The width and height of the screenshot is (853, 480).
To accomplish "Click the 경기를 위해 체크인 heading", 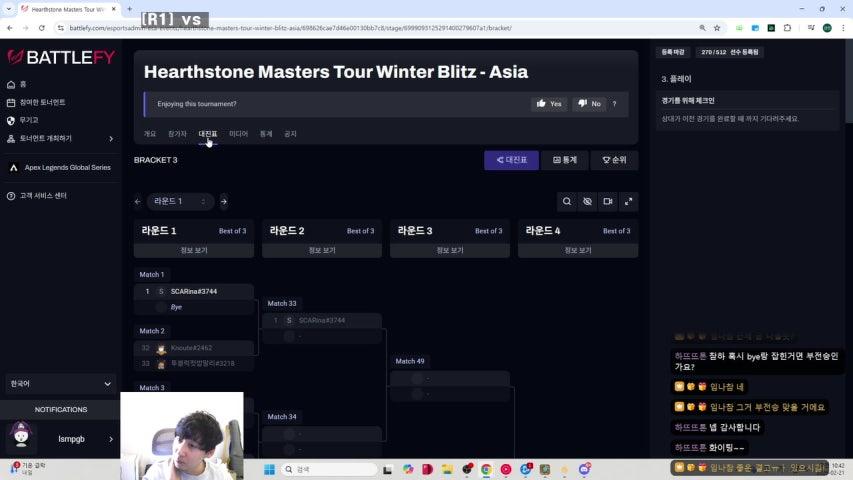I will pyautogui.click(x=688, y=101).
